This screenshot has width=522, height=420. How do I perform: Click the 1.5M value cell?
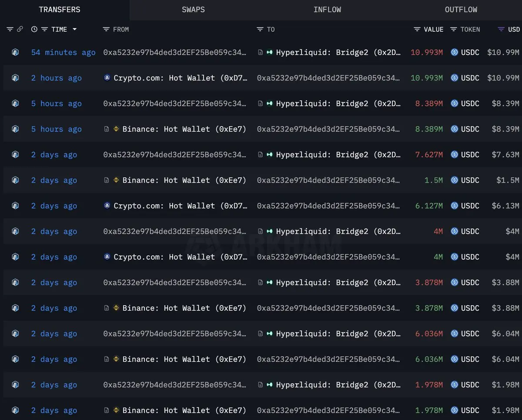click(x=434, y=180)
